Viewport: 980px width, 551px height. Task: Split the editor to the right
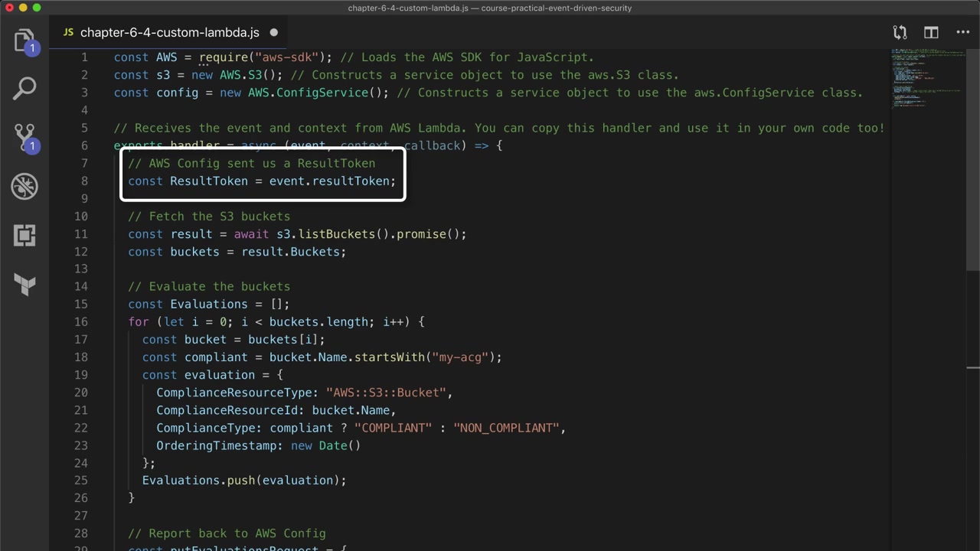click(931, 32)
